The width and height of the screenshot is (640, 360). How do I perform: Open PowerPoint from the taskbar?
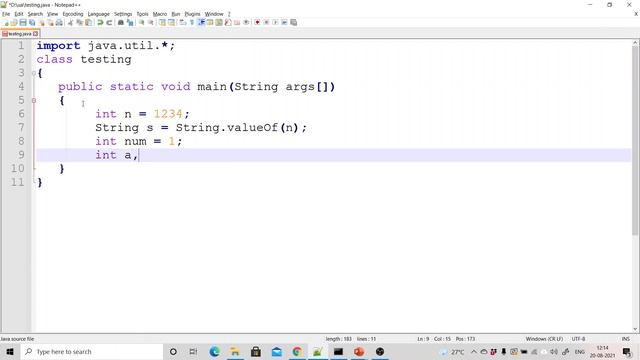pyautogui.click(x=359, y=351)
